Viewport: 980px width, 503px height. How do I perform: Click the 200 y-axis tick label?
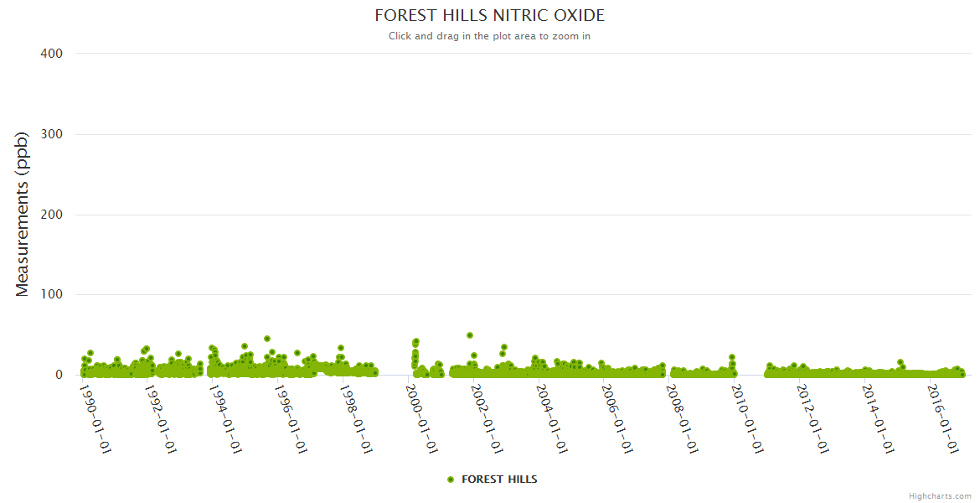[x=51, y=215]
